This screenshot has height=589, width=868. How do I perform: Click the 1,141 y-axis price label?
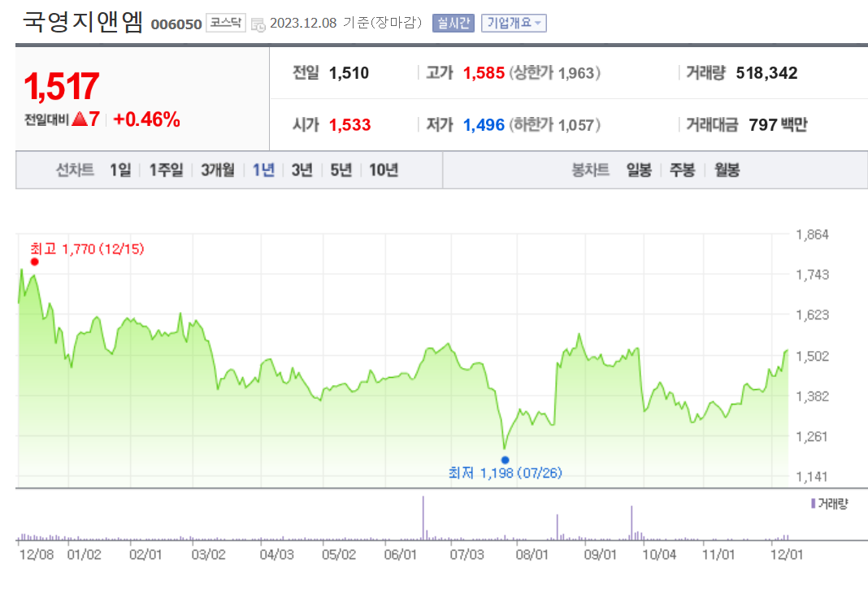coord(812,477)
